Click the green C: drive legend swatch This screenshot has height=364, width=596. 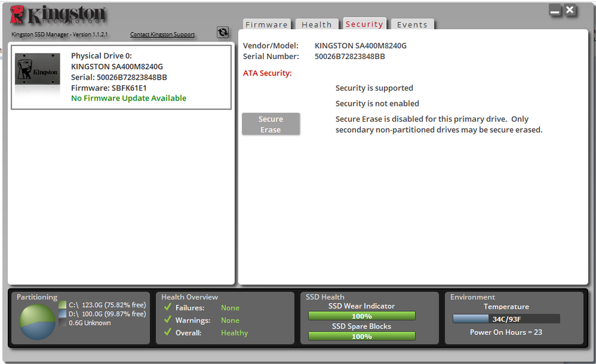[x=62, y=304]
